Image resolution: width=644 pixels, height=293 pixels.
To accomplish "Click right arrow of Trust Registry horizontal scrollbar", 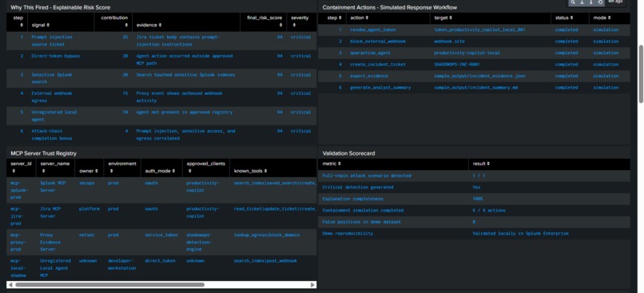I will (312, 284).
